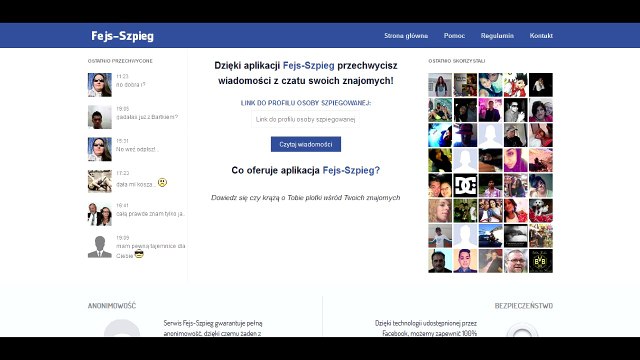The height and width of the screenshot is (360, 640).
Task: Click the Fejs-Szpieg site logo
Action: [x=122, y=36]
